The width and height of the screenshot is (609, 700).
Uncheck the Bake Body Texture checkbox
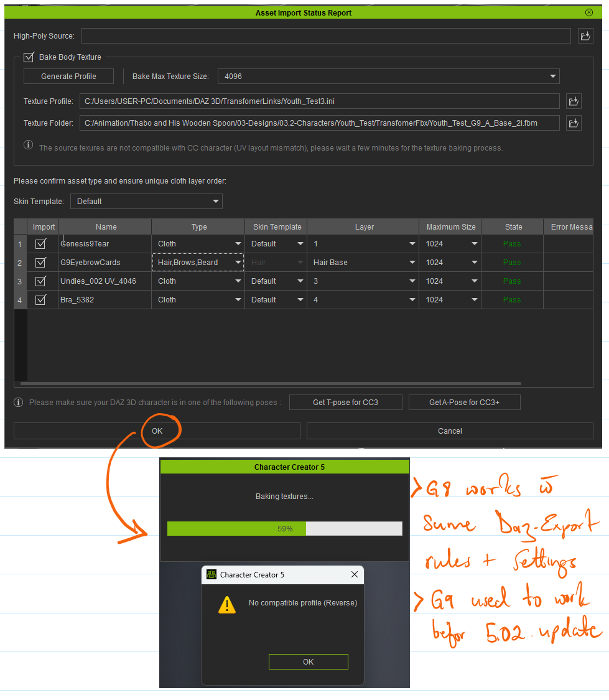point(29,57)
